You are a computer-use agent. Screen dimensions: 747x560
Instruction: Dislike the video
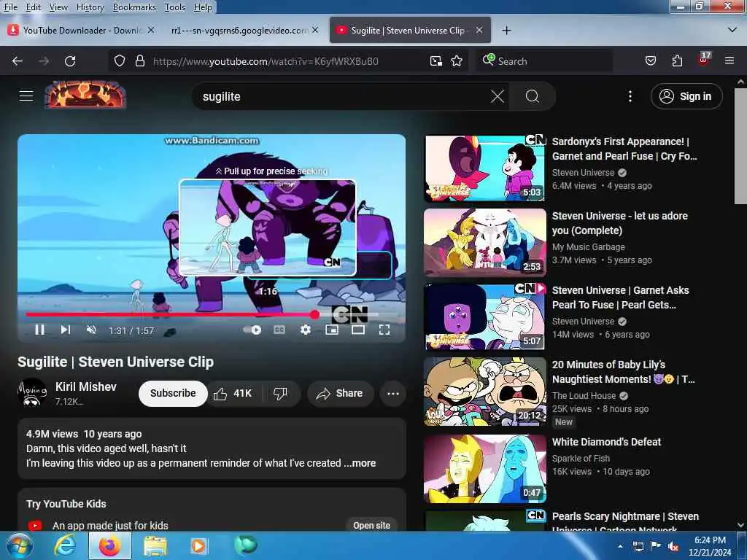click(x=281, y=393)
